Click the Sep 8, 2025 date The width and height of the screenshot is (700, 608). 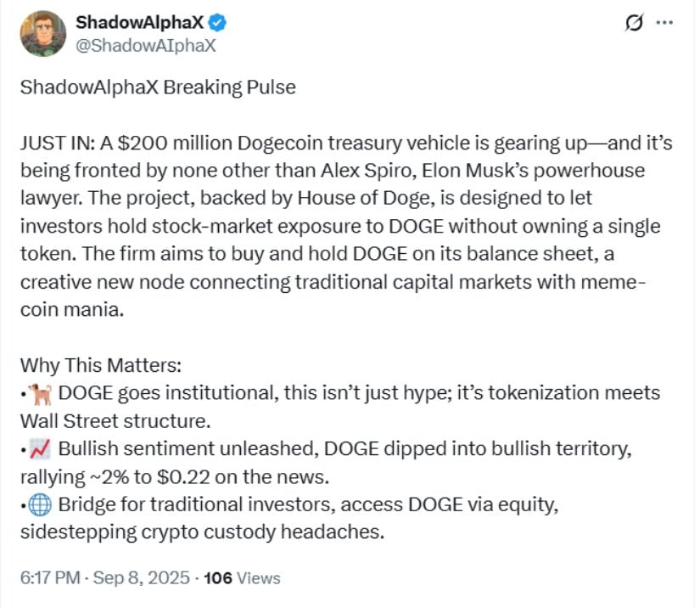(141, 577)
